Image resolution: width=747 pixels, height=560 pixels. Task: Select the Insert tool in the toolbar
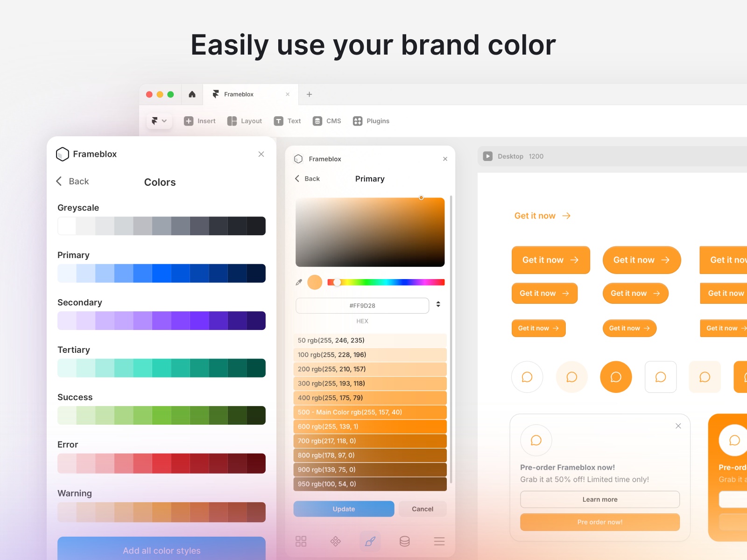(x=200, y=121)
